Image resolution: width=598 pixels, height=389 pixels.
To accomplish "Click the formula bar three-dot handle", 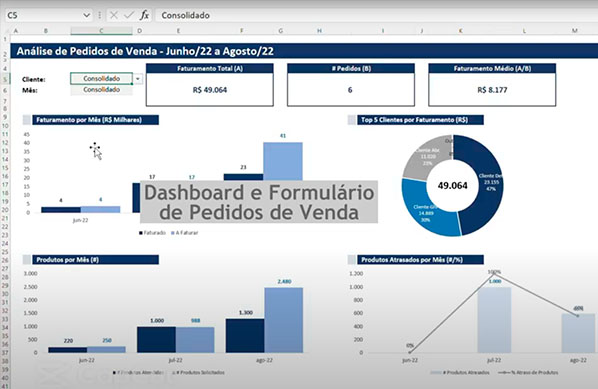I will pos(100,15).
